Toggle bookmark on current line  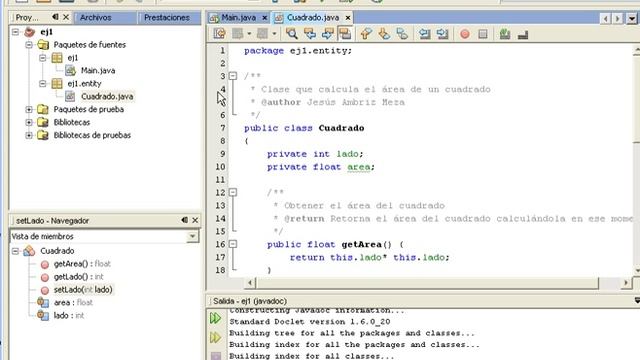[x=402, y=34]
